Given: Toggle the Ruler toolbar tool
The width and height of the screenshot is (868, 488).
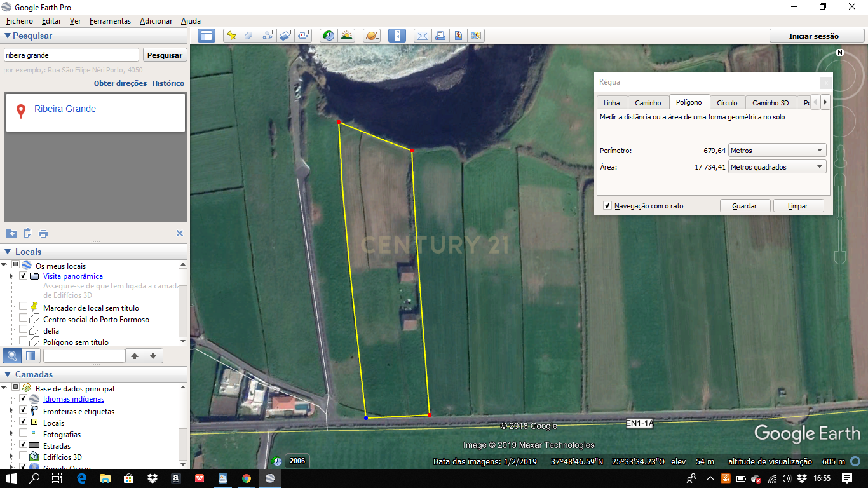Looking at the screenshot, I should (x=397, y=36).
